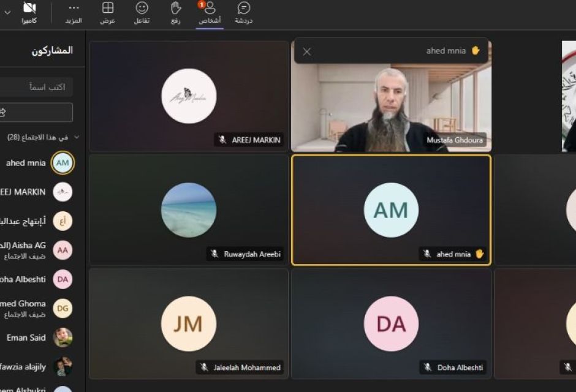Click the Jaleelah Mohammed name label
The width and height of the screenshot is (576, 392).
coord(247,367)
